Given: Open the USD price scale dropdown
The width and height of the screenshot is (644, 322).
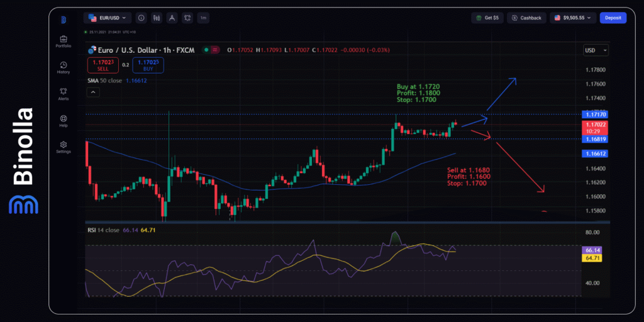Looking at the screenshot, I should [596, 50].
